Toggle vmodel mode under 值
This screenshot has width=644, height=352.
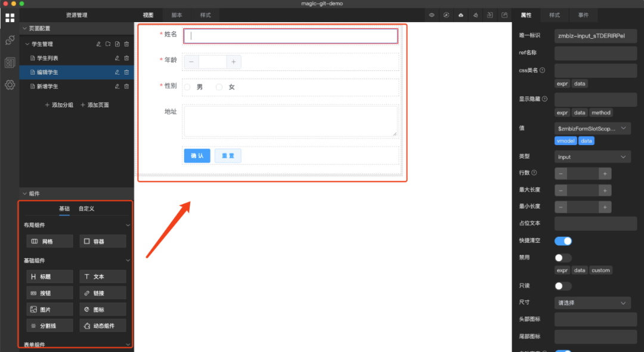[565, 141]
